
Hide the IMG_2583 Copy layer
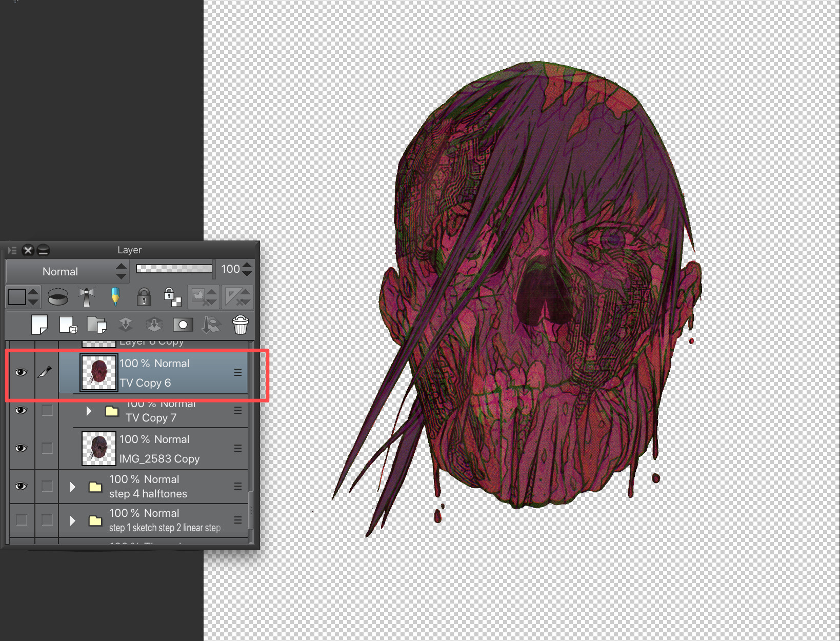(x=21, y=448)
